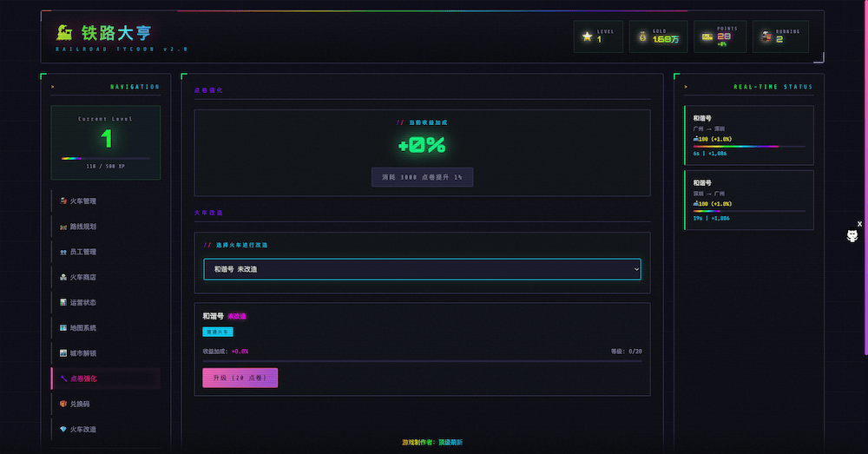
Task: Click the rainbow progress bar for 广州 → 深圳
Action: pyautogui.click(x=748, y=147)
